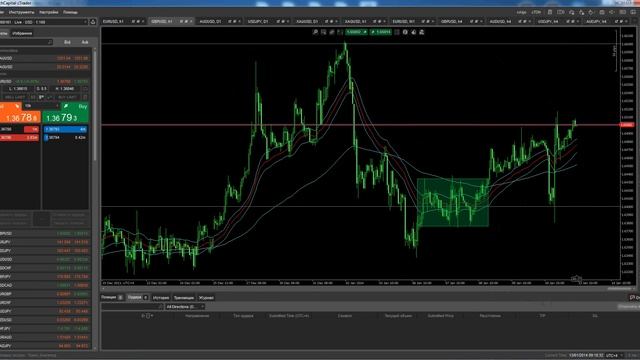Image resolution: width=640 pixels, height=360 pixels.
Task: Click the quick-trade icon on the green Buy header
Action: 66,106
